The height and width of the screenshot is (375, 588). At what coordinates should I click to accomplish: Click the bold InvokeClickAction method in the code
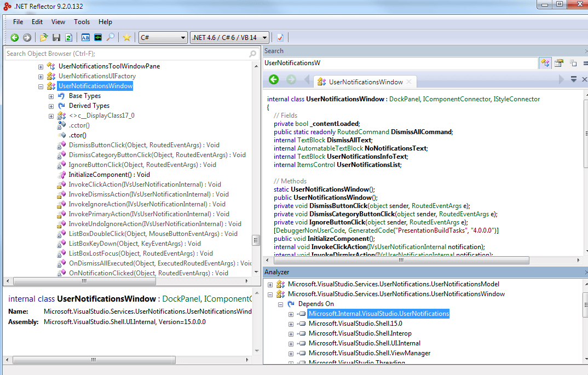point(339,247)
